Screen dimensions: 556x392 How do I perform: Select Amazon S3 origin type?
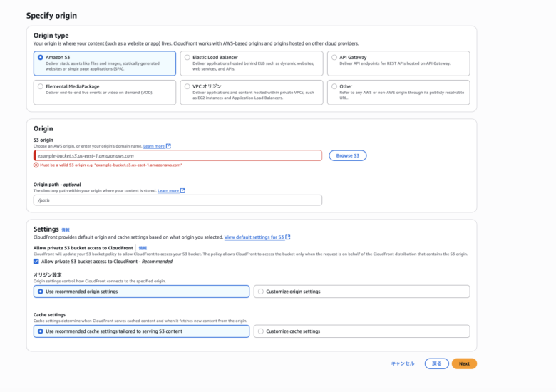(41, 57)
